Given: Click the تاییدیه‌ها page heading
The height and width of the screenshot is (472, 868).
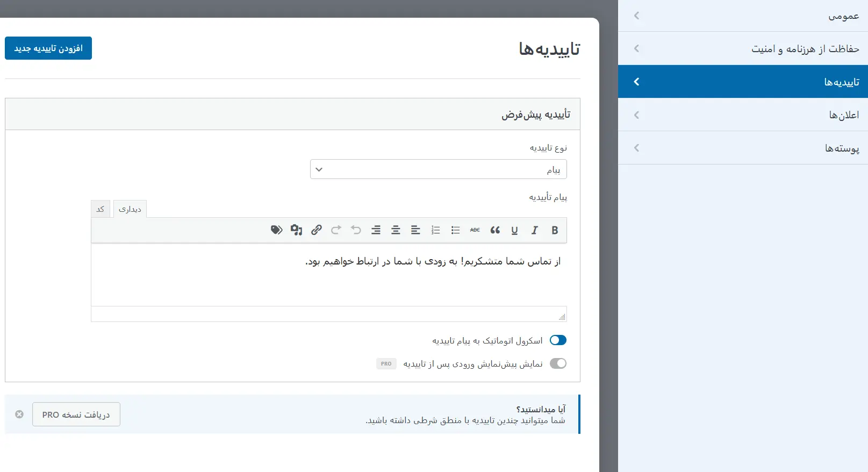Looking at the screenshot, I should click(549, 49).
